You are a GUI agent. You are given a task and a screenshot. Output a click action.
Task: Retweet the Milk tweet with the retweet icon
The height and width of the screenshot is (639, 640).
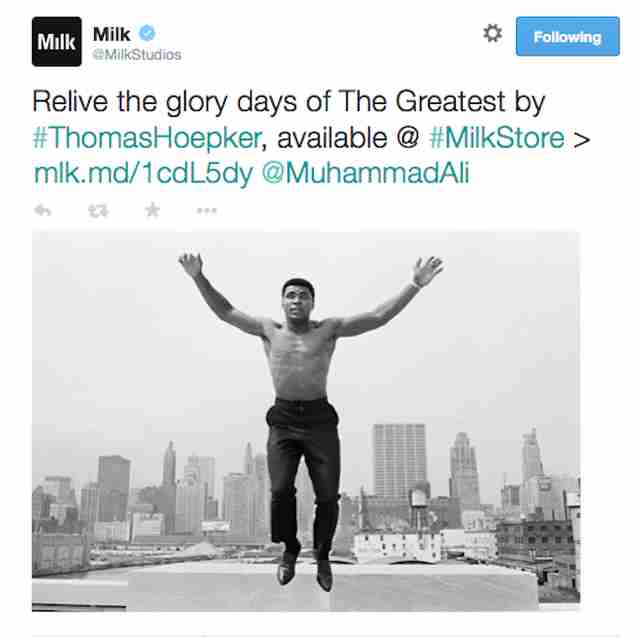[x=98, y=211]
